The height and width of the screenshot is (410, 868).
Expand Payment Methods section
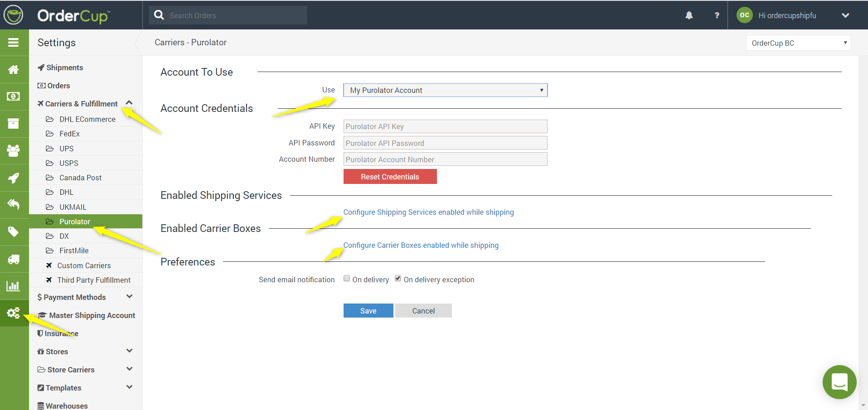(x=129, y=296)
